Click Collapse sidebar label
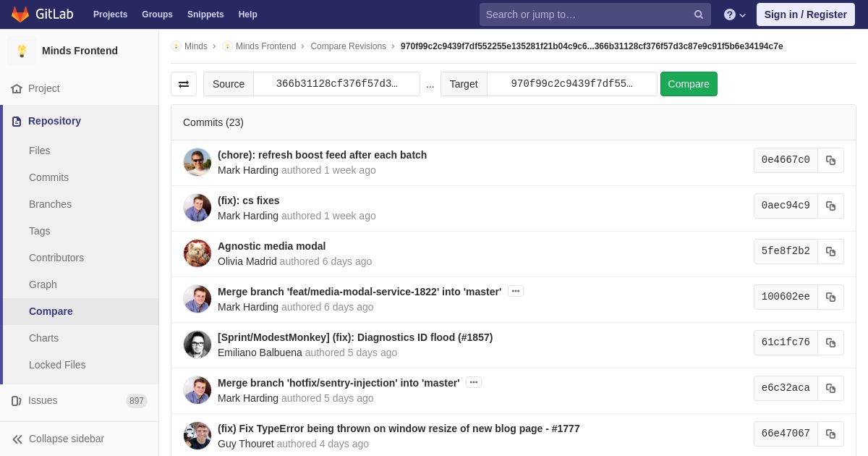This screenshot has height=456, width=868. click(67, 439)
